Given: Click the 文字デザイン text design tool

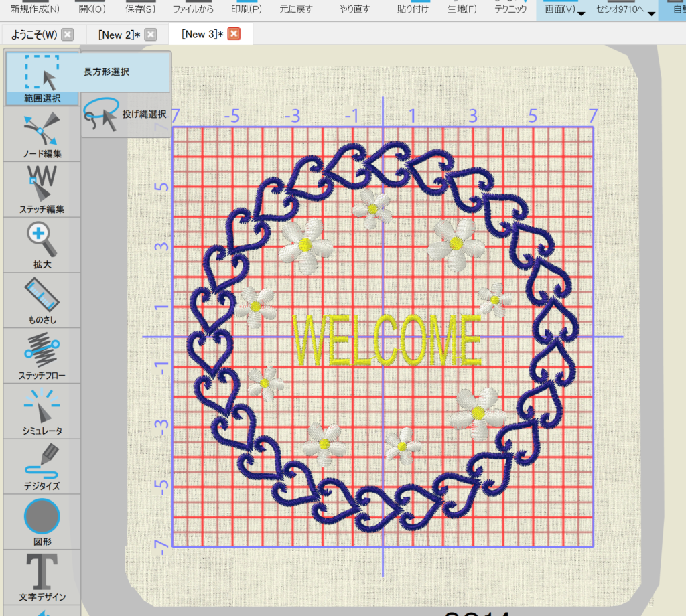Looking at the screenshot, I should point(41,577).
